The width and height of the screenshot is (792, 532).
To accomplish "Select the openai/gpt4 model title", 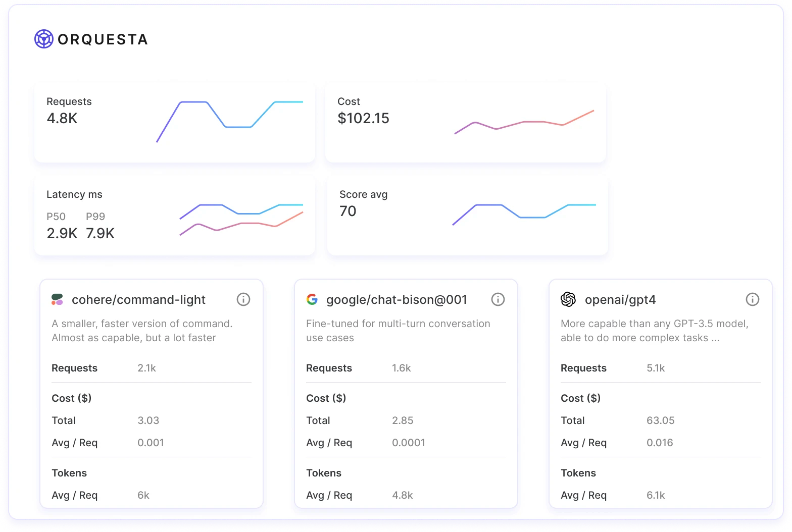I will pos(620,300).
